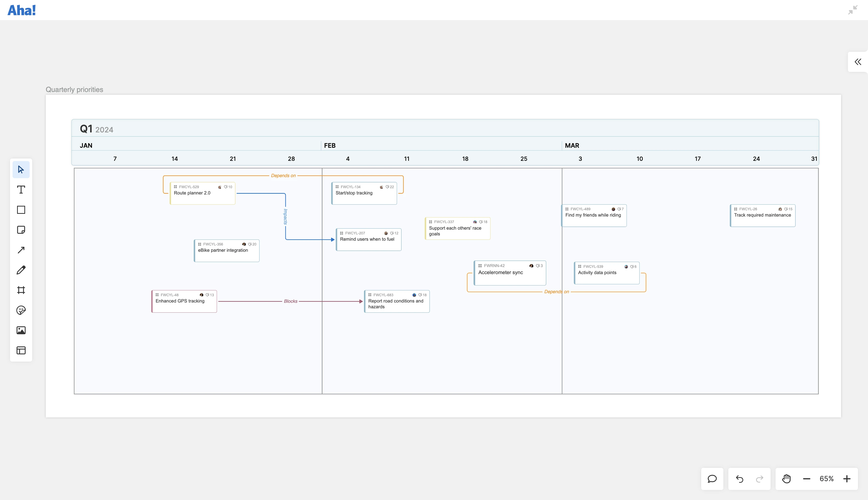
Task: Activate the pan hand tool
Action: pos(786,479)
